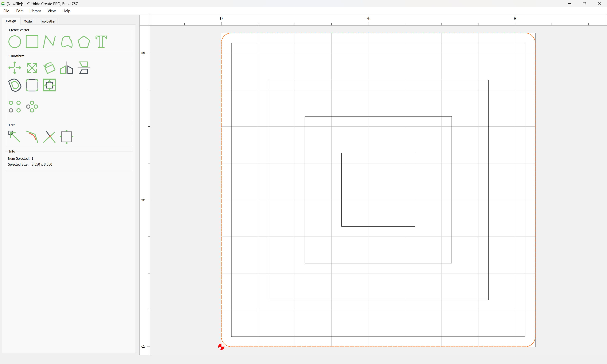Image resolution: width=607 pixels, height=364 pixels.
Task: Open the Move transform tool
Action: (x=15, y=68)
